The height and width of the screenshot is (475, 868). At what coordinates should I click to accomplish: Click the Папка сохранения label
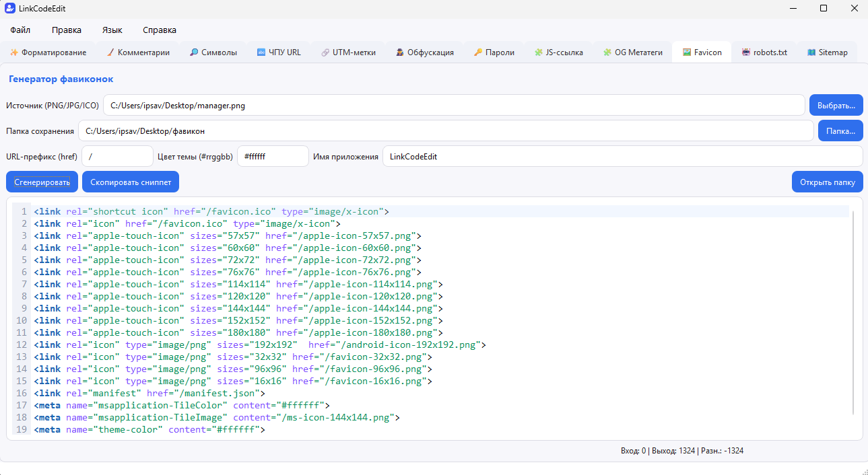click(x=40, y=131)
